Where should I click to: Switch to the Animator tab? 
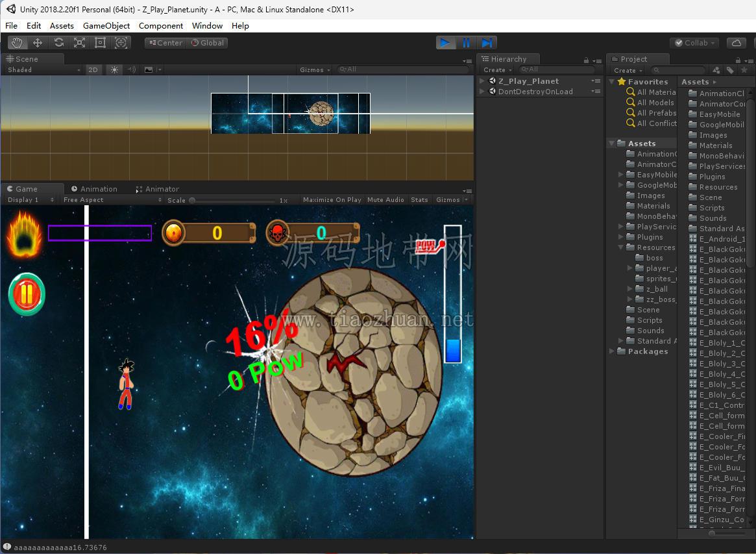157,189
